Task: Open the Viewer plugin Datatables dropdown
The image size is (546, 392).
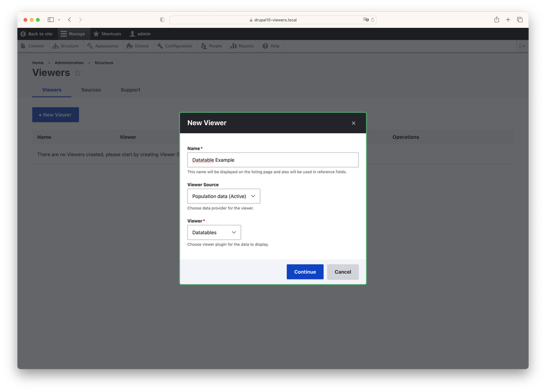Action: (x=214, y=232)
